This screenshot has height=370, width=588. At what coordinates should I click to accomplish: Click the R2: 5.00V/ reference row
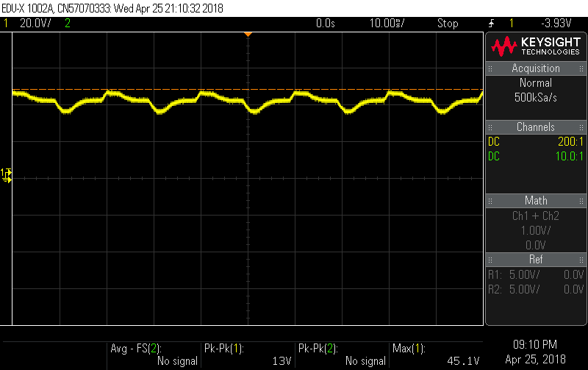tap(536, 289)
